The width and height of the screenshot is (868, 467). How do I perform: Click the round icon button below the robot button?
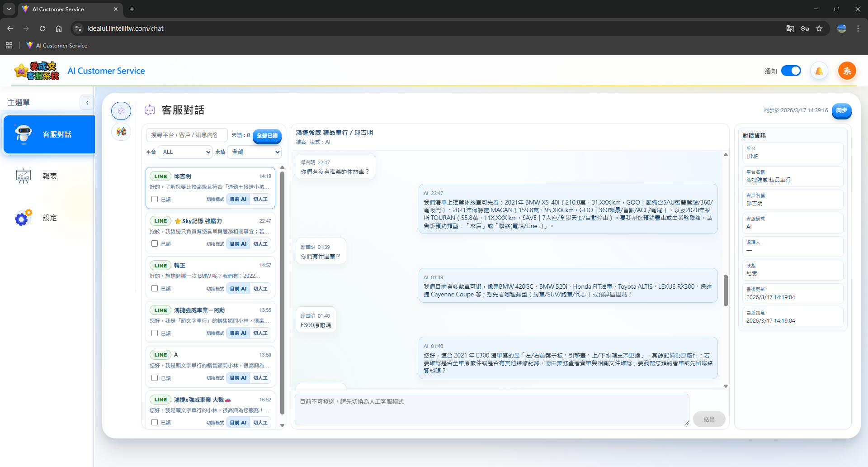[x=121, y=132]
